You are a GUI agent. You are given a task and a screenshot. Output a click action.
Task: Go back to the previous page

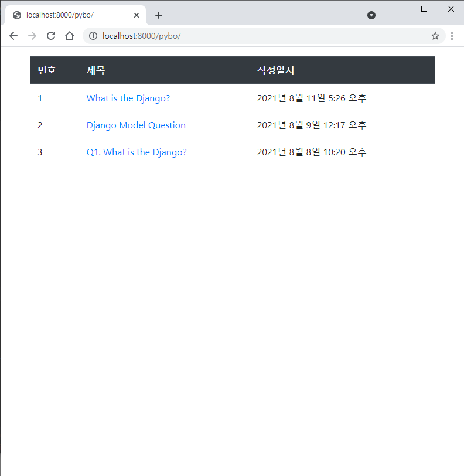[13, 36]
